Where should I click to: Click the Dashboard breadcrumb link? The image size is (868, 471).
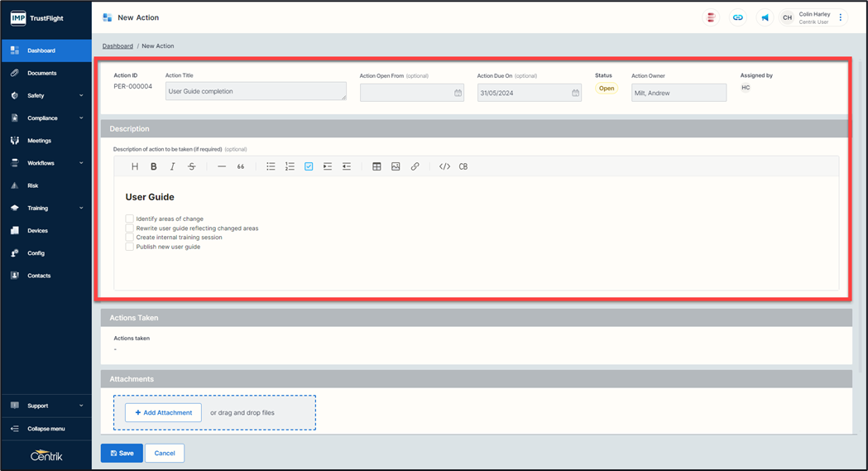[x=117, y=46]
